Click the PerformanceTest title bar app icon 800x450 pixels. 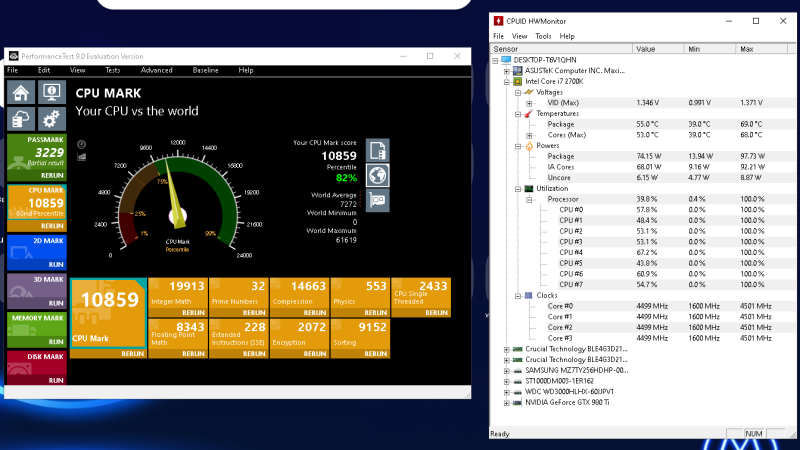pyautogui.click(x=14, y=56)
